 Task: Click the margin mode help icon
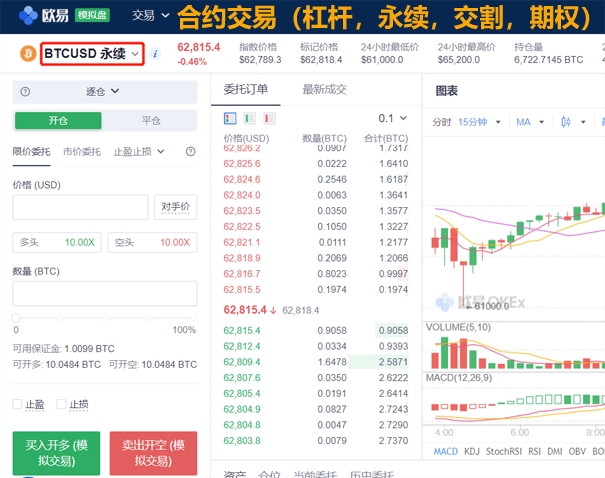click(25, 91)
